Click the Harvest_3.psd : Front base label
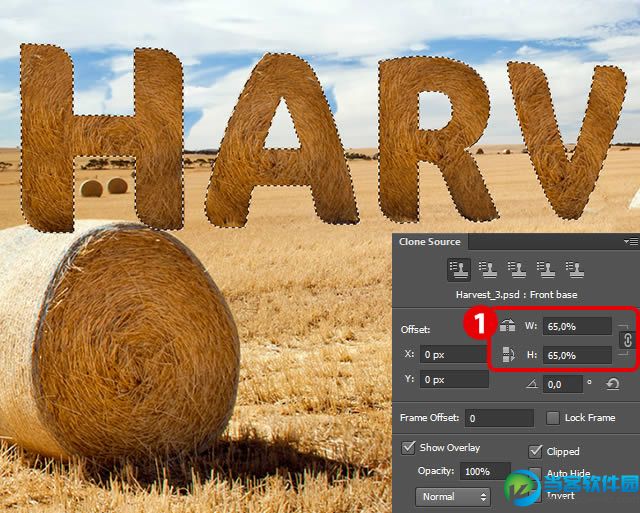 (516, 295)
